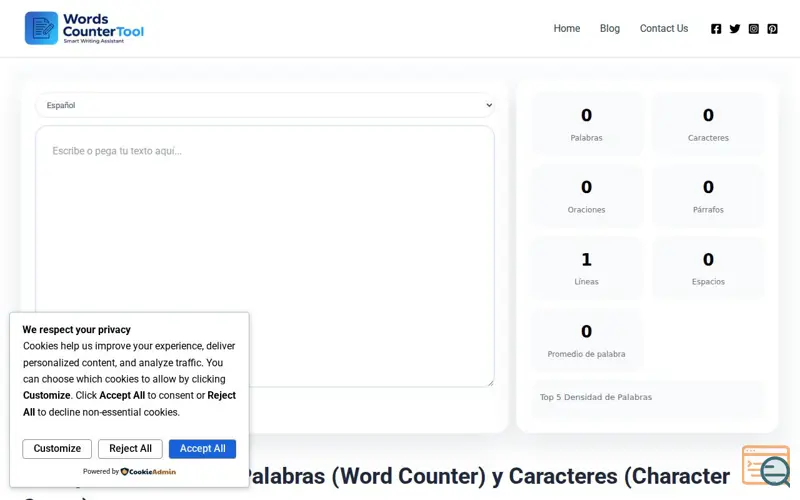Click the Reject All cookies button
The height and width of the screenshot is (500, 800).
point(130,448)
